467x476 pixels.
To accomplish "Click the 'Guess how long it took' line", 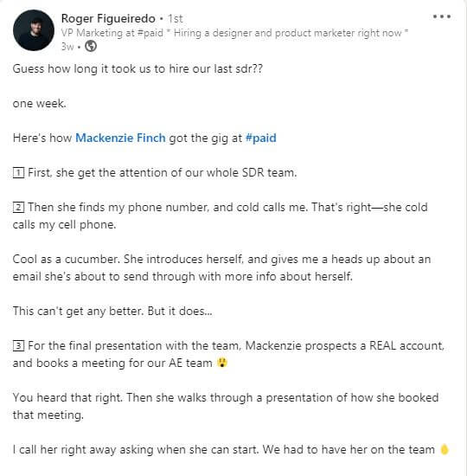I will (138, 69).
